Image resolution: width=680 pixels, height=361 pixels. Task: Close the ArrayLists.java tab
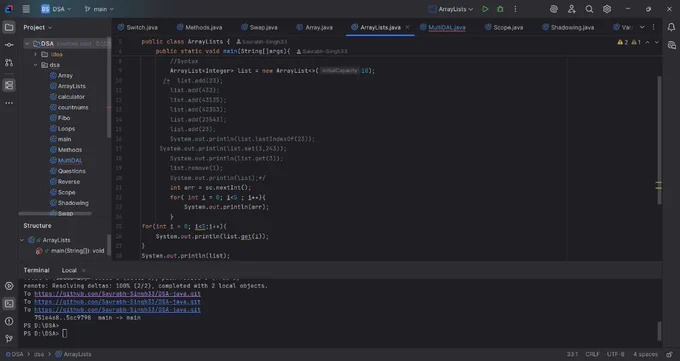tap(407, 27)
